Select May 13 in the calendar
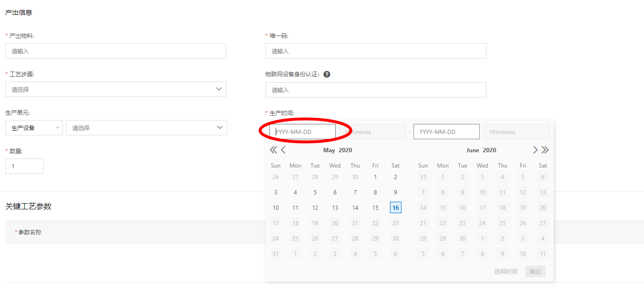Image resolution: width=644 pixels, height=291 pixels. pos(335,207)
